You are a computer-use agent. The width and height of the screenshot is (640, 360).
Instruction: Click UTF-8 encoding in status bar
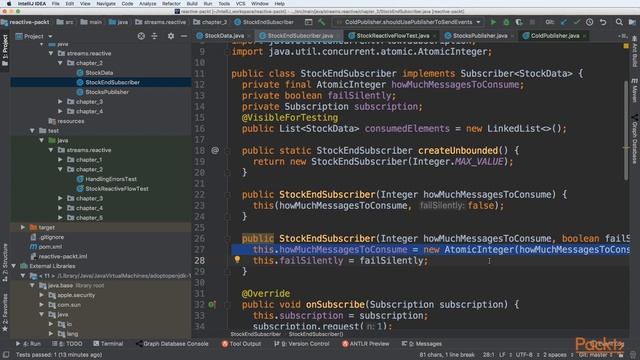tap(524, 355)
